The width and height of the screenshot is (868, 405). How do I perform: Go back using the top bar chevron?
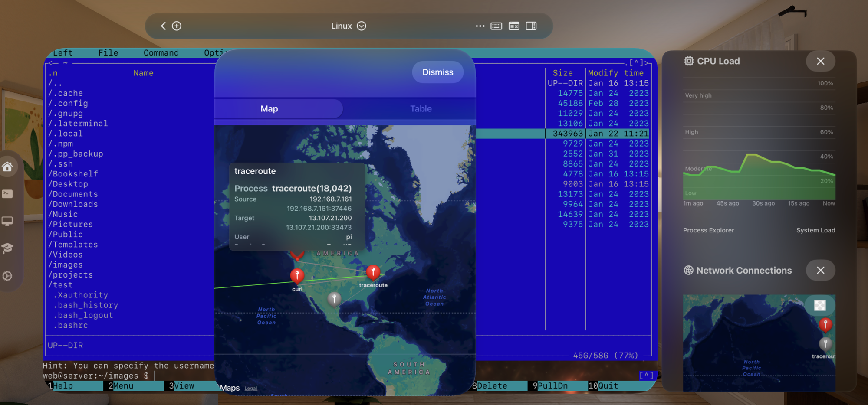click(163, 26)
